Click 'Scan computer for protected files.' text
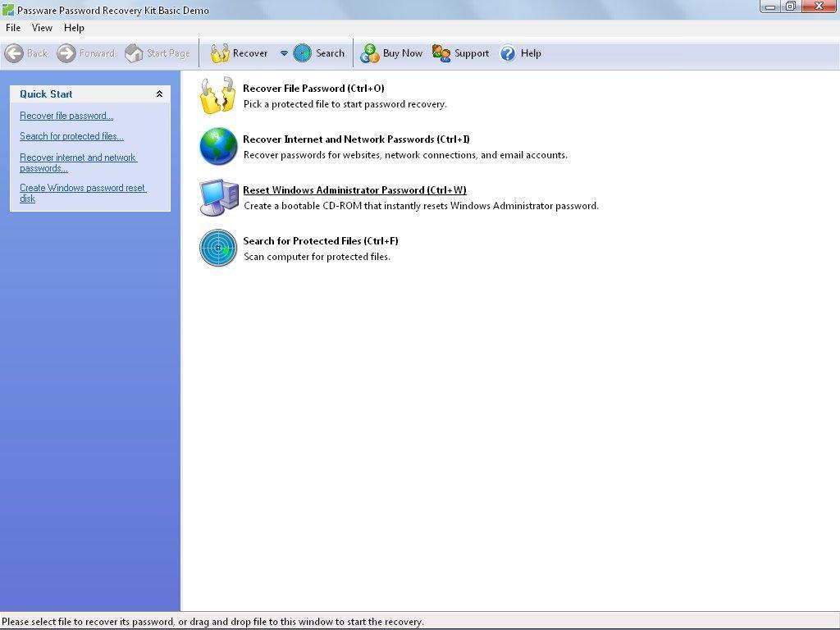Image resolution: width=840 pixels, height=630 pixels. (317, 257)
